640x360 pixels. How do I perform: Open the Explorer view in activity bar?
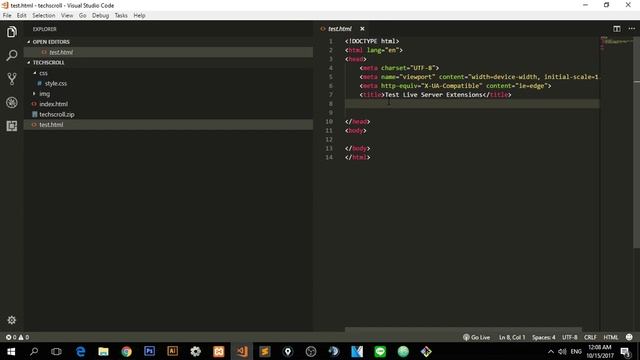11,32
